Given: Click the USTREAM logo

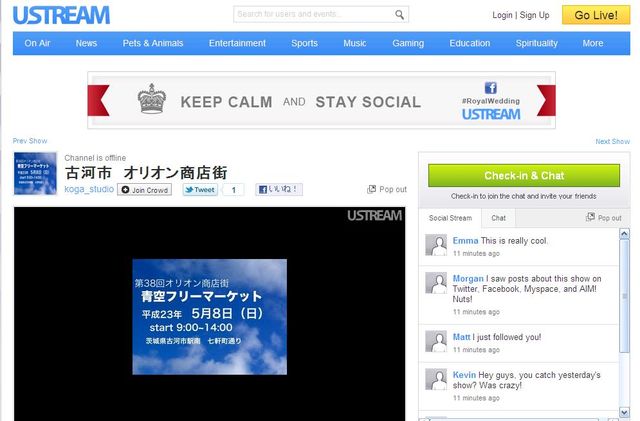Looking at the screenshot, I should (61, 15).
